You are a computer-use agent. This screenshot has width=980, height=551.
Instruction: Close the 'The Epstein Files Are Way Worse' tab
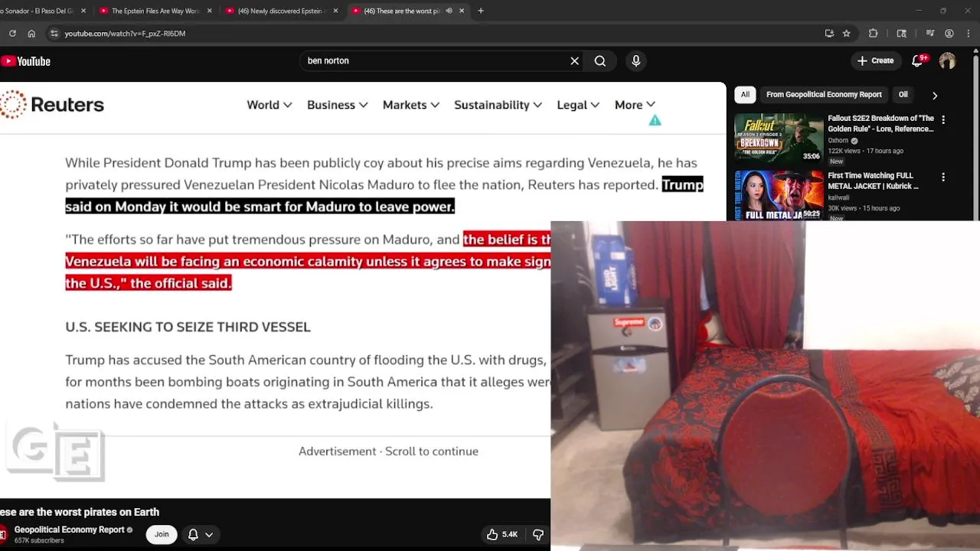[x=209, y=11]
